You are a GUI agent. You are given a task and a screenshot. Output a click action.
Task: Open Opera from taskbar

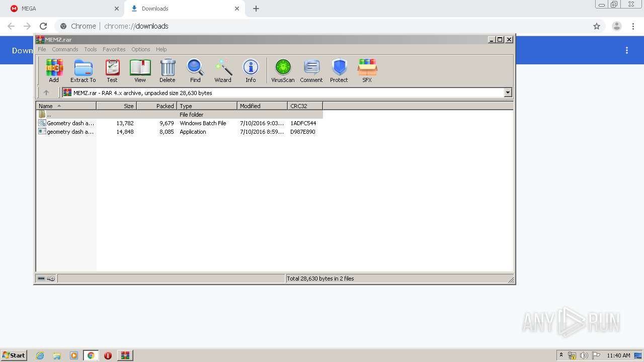pyautogui.click(x=108, y=355)
